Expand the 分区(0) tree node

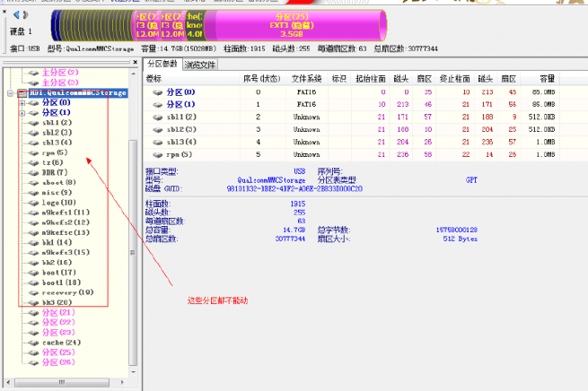click(22, 103)
